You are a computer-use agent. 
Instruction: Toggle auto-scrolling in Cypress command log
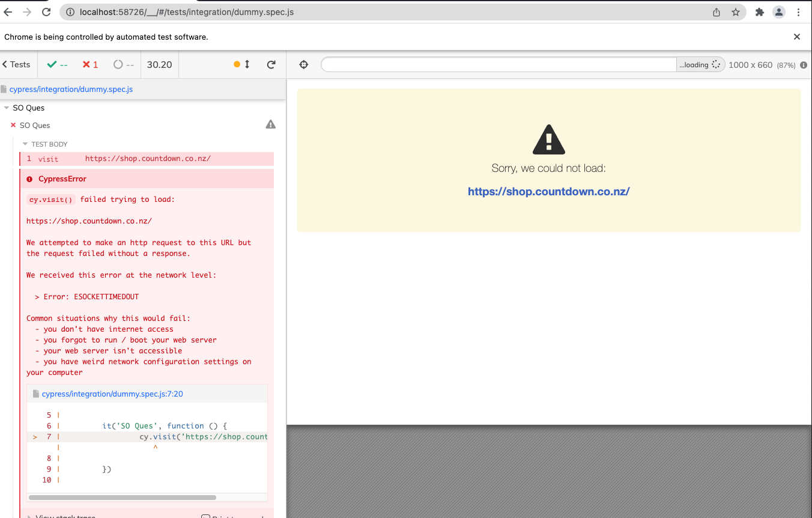click(242, 64)
